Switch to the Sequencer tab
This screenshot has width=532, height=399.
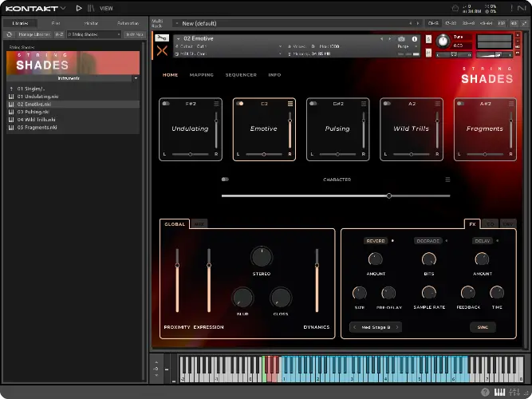click(240, 75)
